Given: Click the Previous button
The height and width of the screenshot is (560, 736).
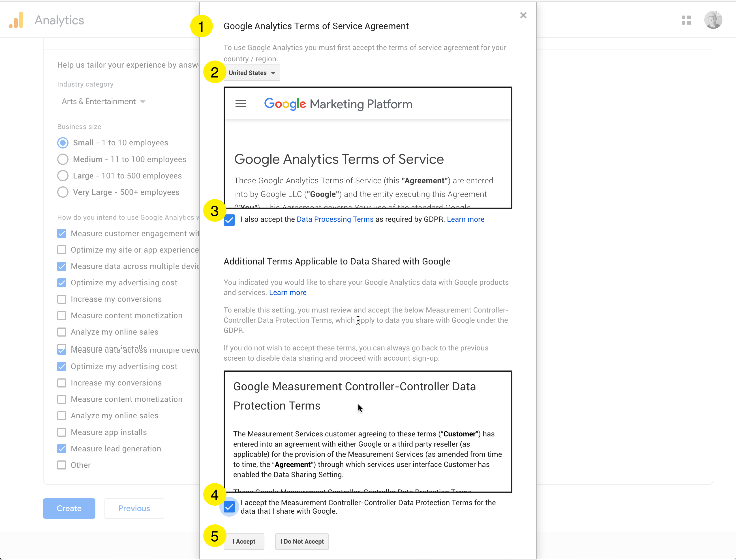Looking at the screenshot, I should coord(134,508).
